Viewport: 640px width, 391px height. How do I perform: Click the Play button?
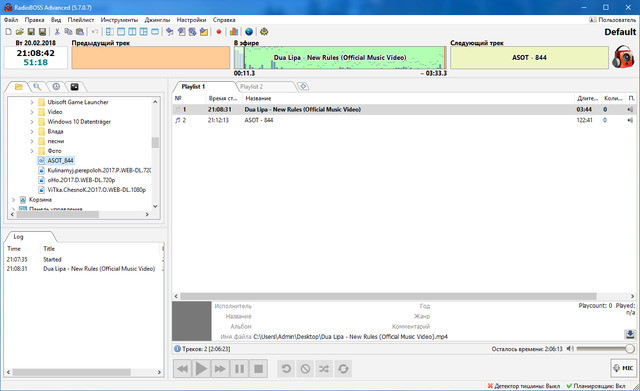[201, 369]
